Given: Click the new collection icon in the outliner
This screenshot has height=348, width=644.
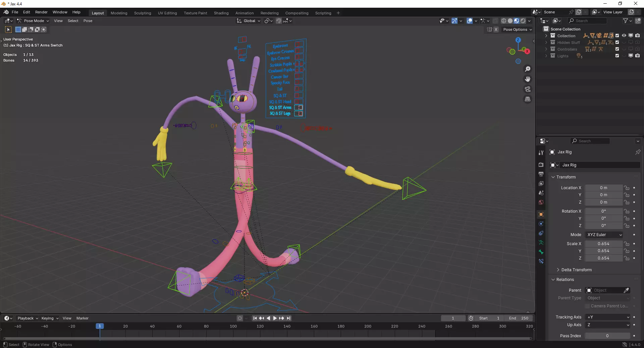Looking at the screenshot, I should pos(638,21).
